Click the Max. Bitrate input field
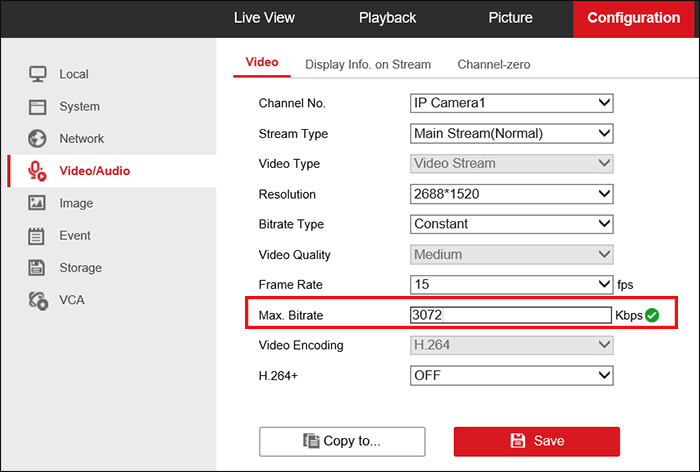The height and width of the screenshot is (472, 700). [x=511, y=315]
